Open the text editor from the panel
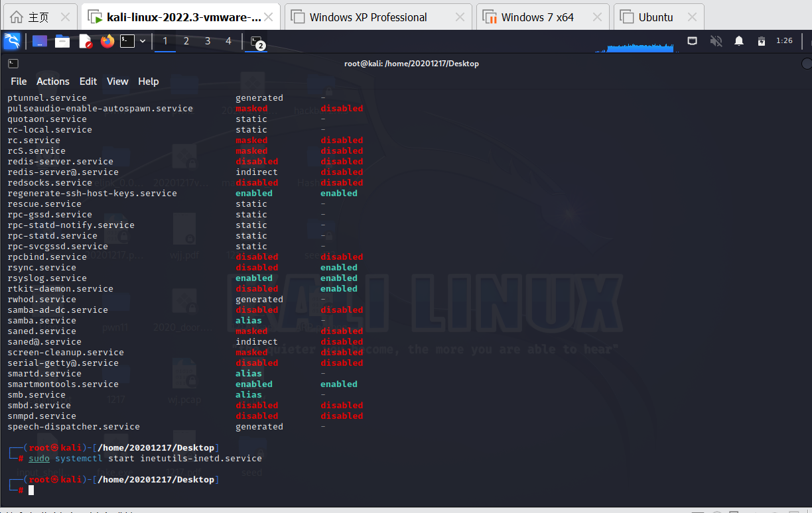The image size is (812, 513). 85,40
